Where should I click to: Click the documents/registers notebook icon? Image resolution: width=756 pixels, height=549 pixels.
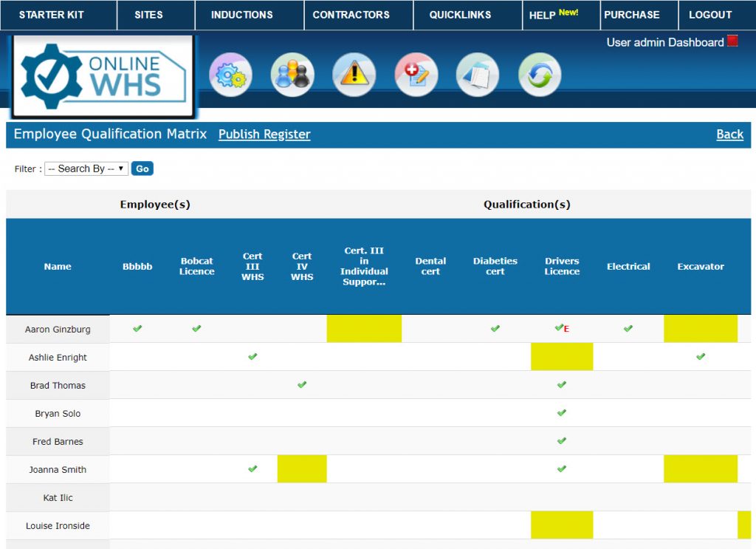tap(477, 74)
